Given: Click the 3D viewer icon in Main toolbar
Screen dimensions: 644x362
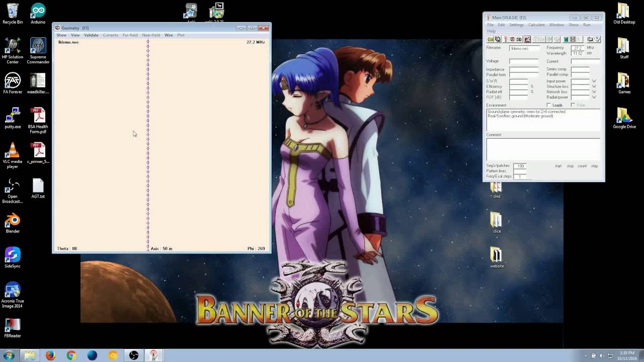Looking at the screenshot, I should tap(519, 39).
